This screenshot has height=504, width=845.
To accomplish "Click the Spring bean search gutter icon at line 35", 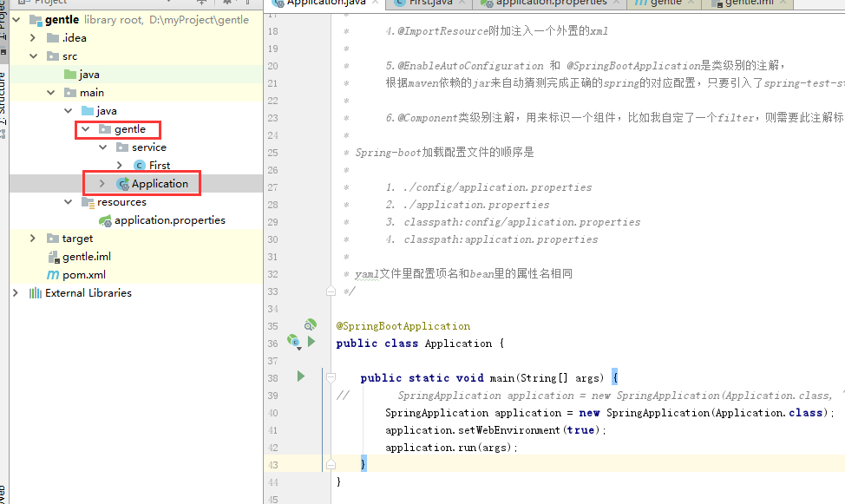I will coord(310,325).
